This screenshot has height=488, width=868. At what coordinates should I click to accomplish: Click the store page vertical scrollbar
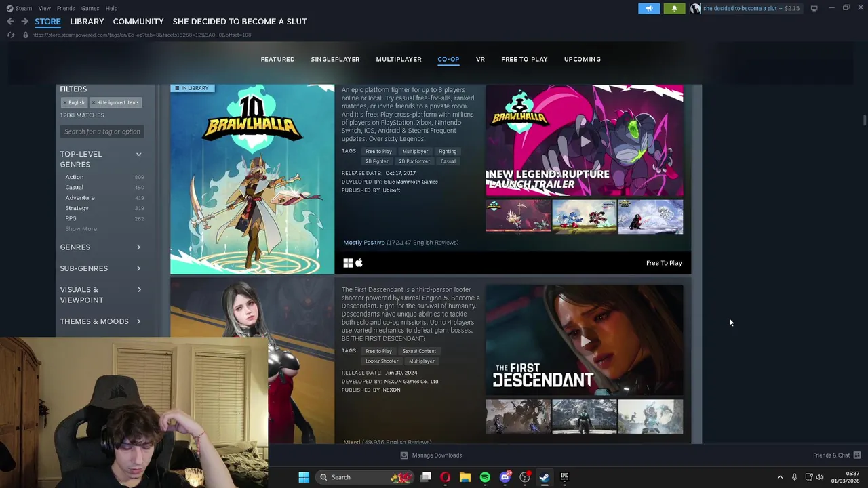click(x=864, y=120)
